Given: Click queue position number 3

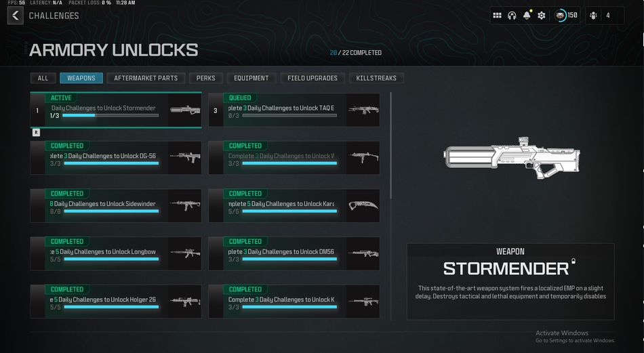Looking at the screenshot, I should click(x=216, y=110).
